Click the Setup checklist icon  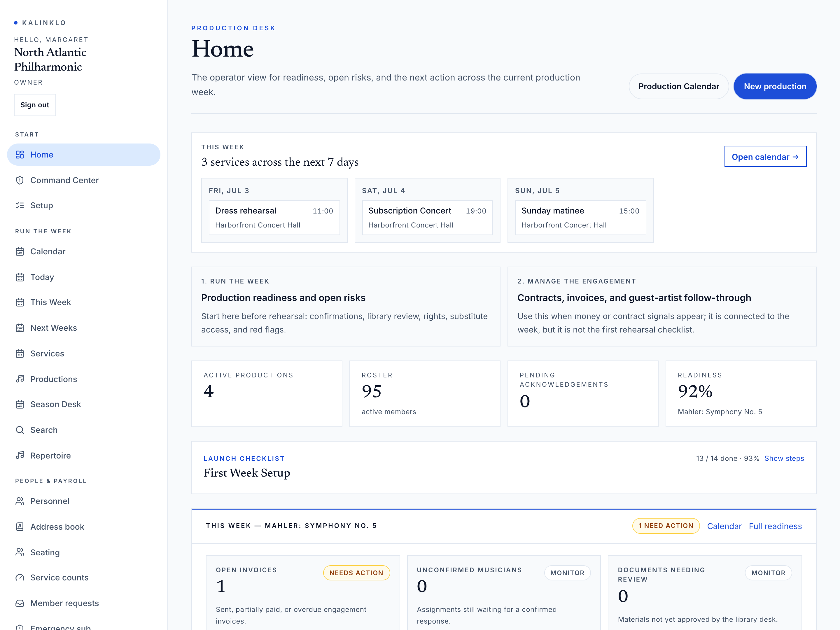click(x=20, y=205)
